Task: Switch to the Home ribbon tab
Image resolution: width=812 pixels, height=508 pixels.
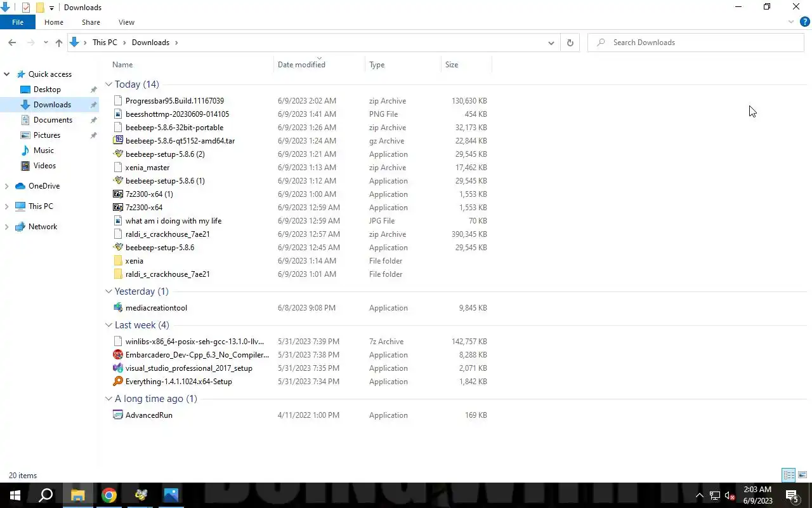Action: (x=54, y=22)
